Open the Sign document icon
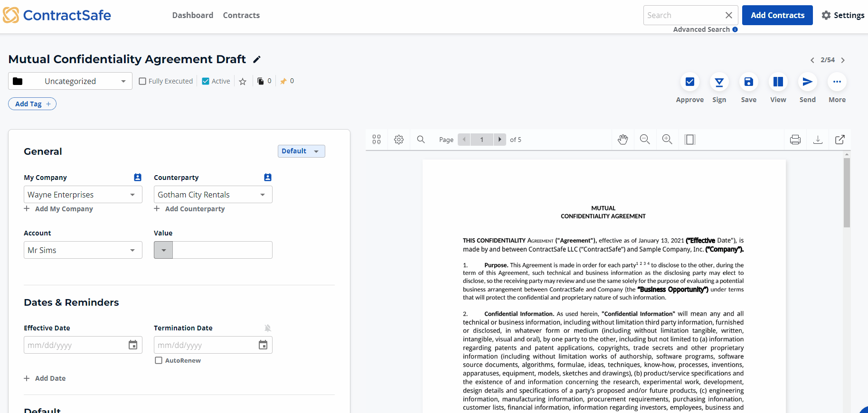Screen dimensions: 868x413 719,82
